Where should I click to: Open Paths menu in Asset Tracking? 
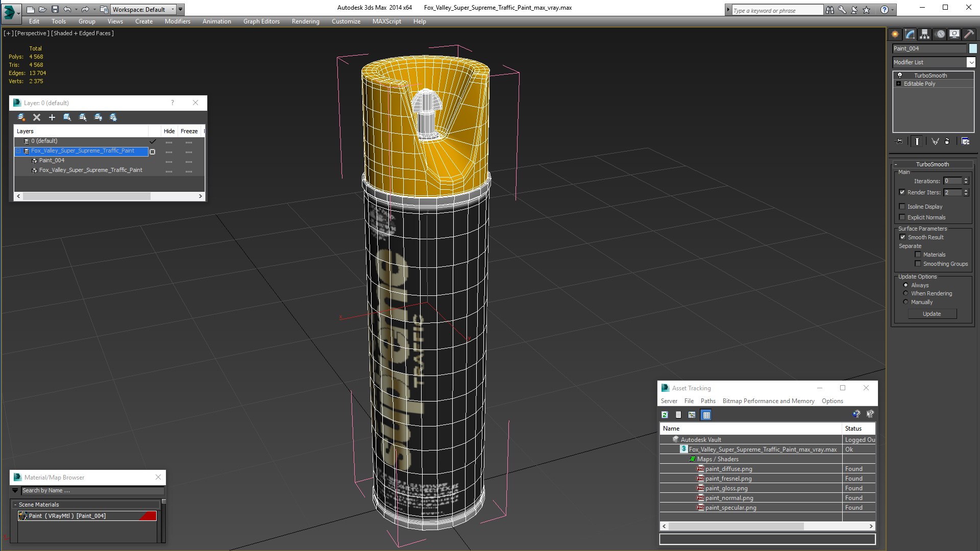(708, 401)
